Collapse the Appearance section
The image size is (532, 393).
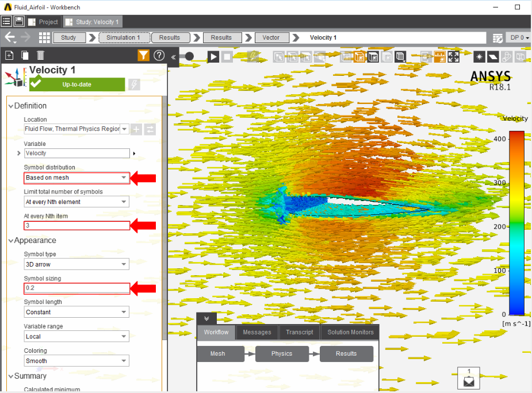tap(11, 241)
